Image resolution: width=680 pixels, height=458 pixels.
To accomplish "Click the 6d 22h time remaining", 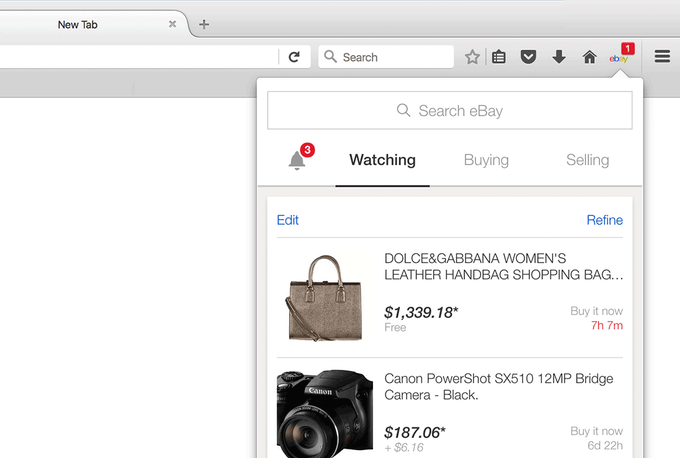I will [x=605, y=445].
